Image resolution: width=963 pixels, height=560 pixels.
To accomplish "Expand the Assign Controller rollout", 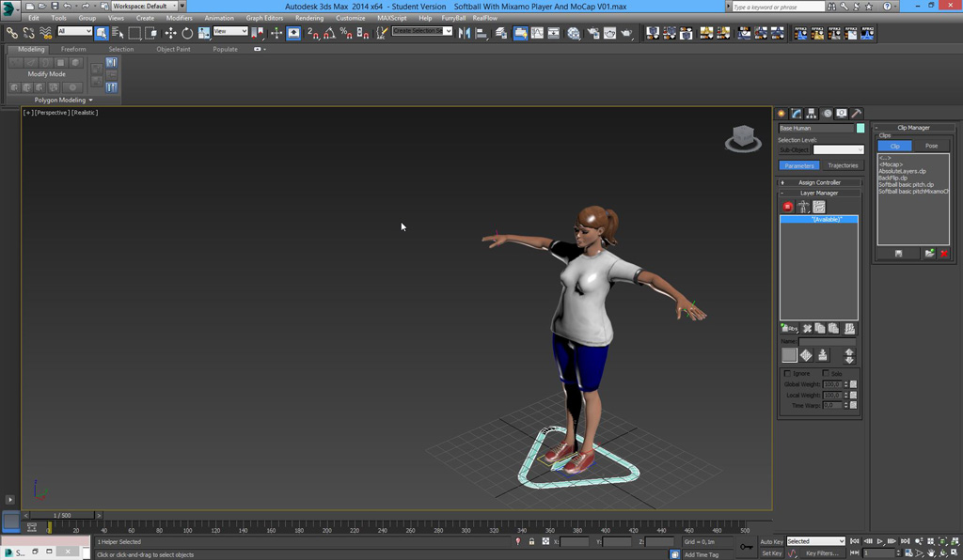I will coord(819,182).
